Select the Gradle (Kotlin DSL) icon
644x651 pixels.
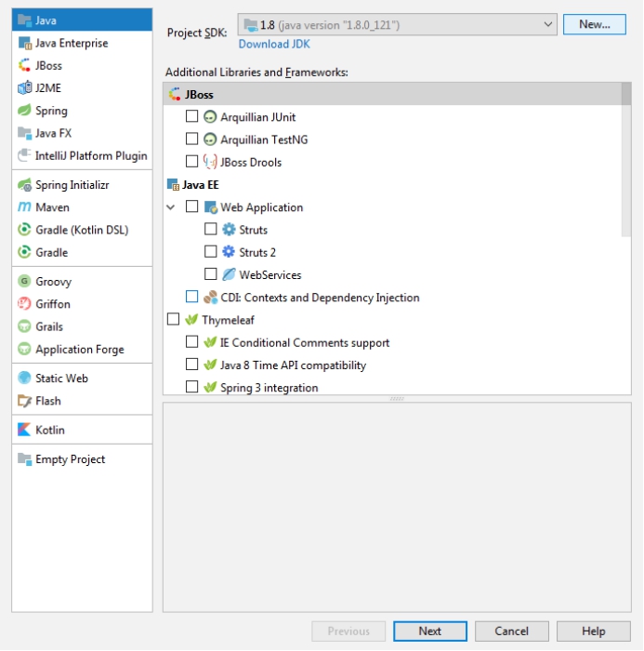pyautogui.click(x=24, y=229)
